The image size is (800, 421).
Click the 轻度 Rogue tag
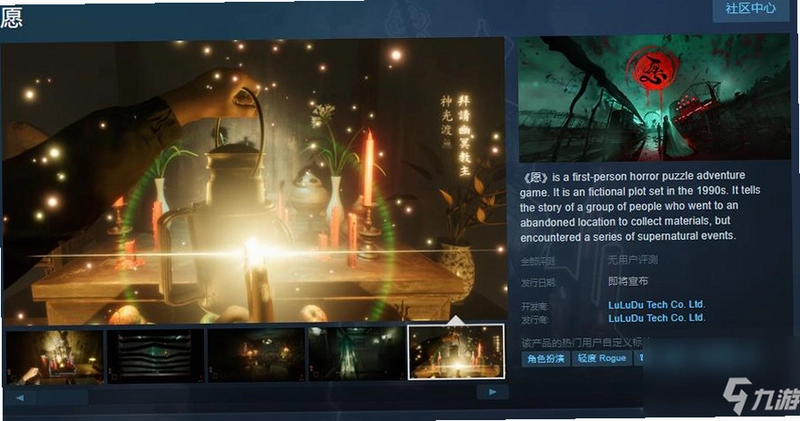tap(602, 358)
